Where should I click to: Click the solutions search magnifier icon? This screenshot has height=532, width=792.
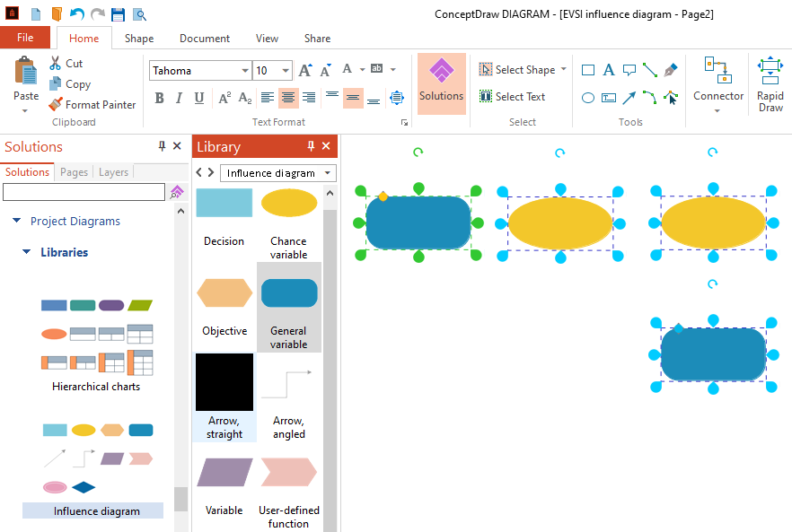[177, 192]
